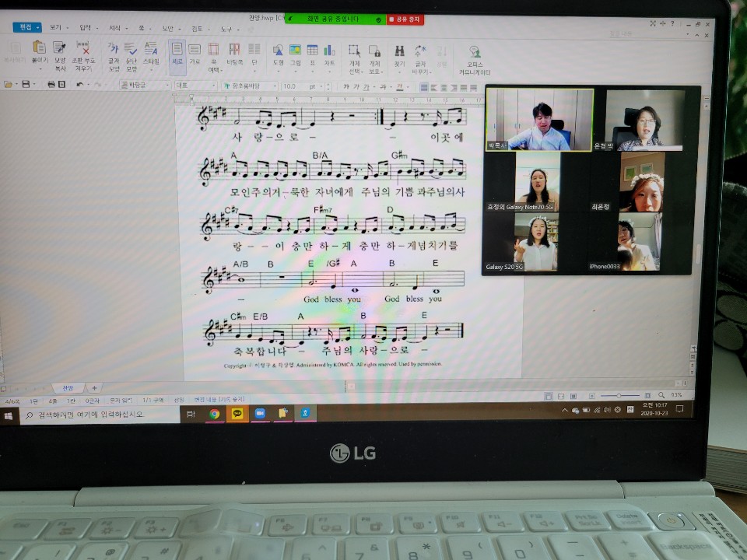Insert a chart with 차트 icon
Screen dimensions: 747x560
[329, 50]
